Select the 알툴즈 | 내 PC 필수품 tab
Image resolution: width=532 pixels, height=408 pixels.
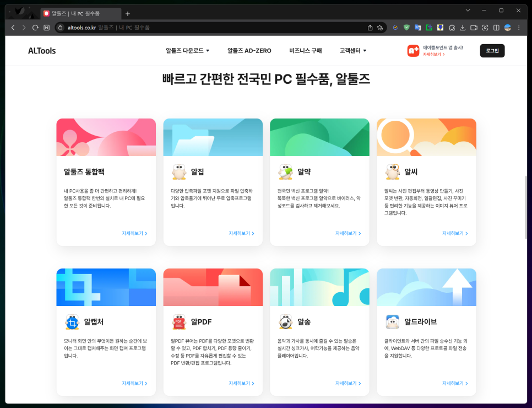tap(81, 14)
